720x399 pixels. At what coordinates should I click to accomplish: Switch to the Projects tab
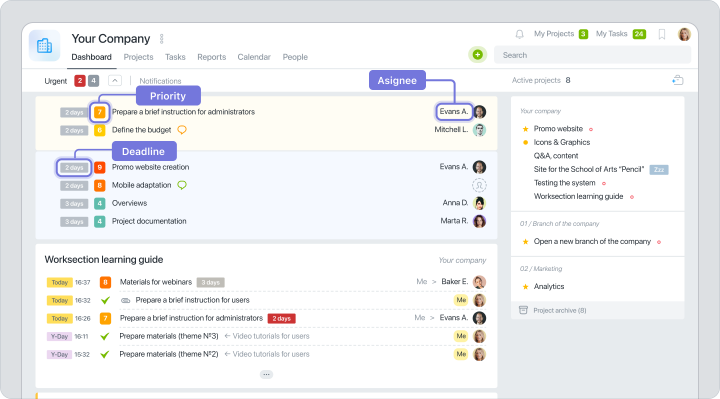pos(138,57)
